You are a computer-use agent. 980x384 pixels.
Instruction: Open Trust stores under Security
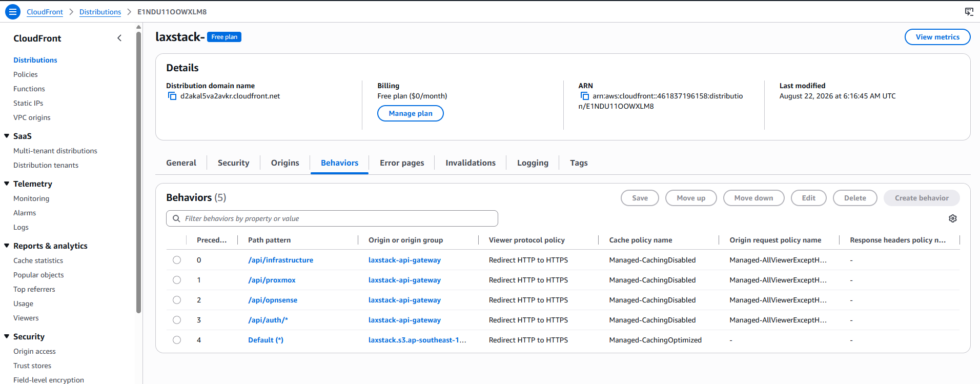pos(32,366)
